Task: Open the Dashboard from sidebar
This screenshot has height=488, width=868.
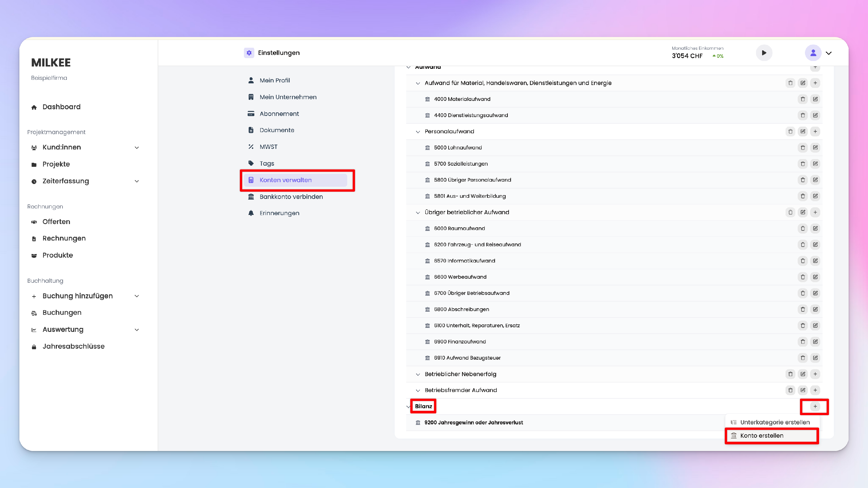Action: pos(61,107)
